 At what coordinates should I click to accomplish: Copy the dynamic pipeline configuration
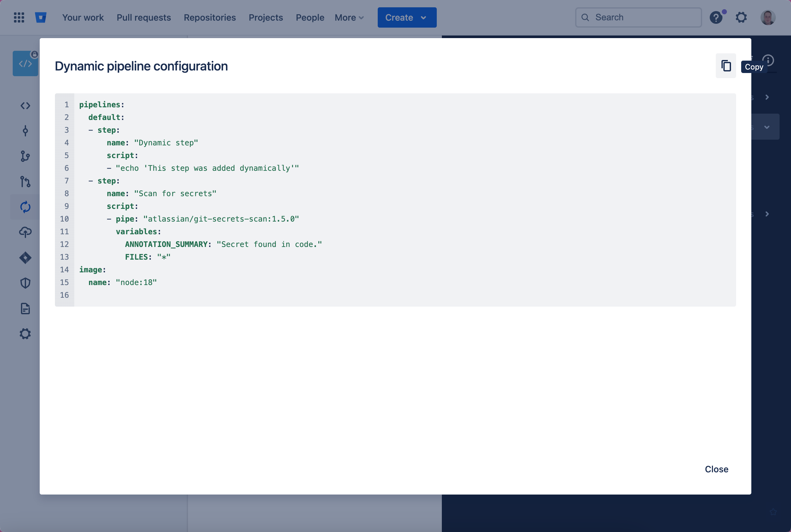[x=726, y=65]
